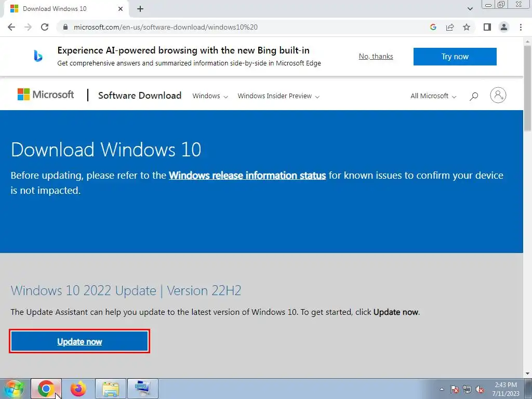The width and height of the screenshot is (532, 399).
Task: Reload the page with the refresh icon
Action: pyautogui.click(x=45, y=27)
